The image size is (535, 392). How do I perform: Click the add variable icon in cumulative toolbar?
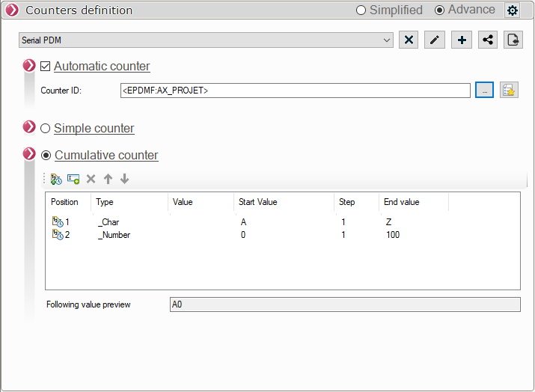pos(73,179)
